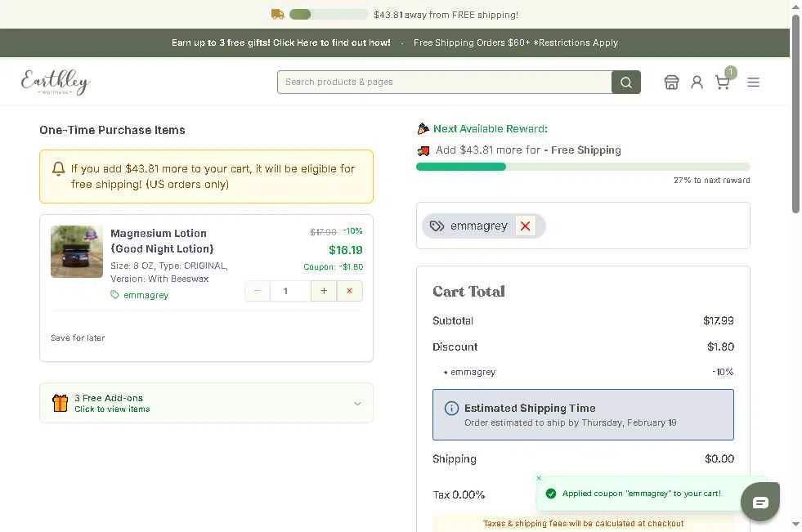802x532 pixels.
Task: Open the live chat bubble button
Action: 760,502
